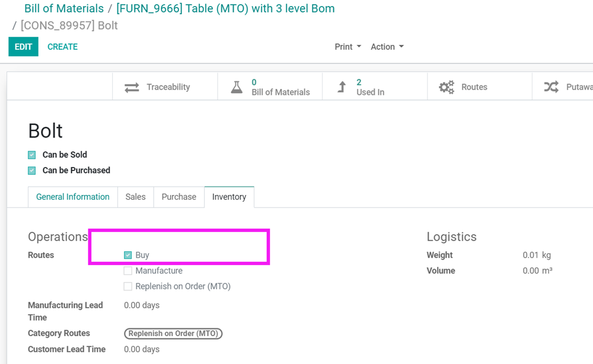The image size is (593, 364).
Task: Toggle the Can be Purchased checkbox
Action: point(32,171)
